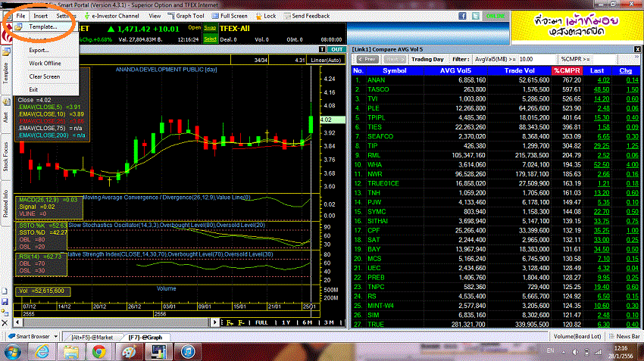Open the folder icon in the left sidebar

pos(6,52)
